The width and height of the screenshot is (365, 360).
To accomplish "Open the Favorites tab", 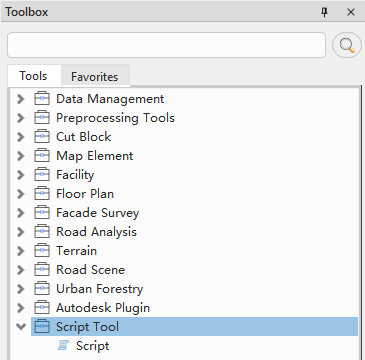I will [x=95, y=77].
